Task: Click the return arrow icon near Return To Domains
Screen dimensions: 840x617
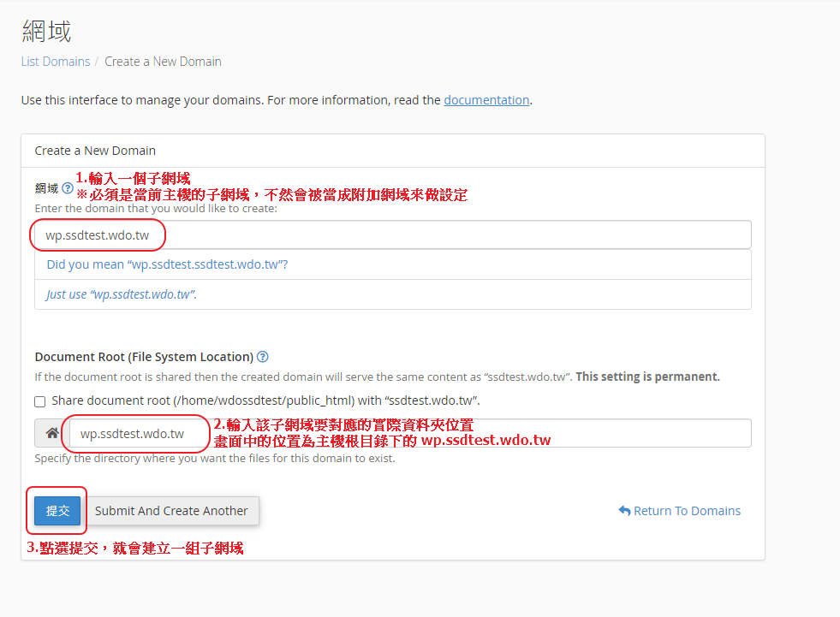Action: tap(624, 511)
